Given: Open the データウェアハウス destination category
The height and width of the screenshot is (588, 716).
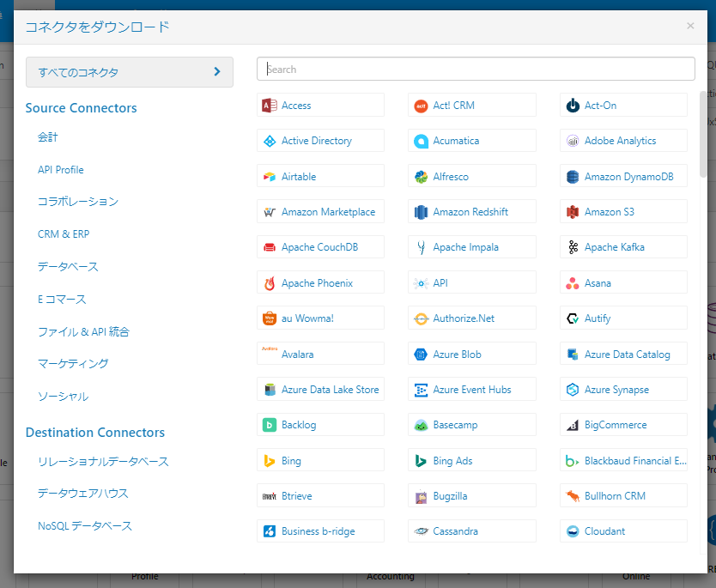Looking at the screenshot, I should pos(83,494).
